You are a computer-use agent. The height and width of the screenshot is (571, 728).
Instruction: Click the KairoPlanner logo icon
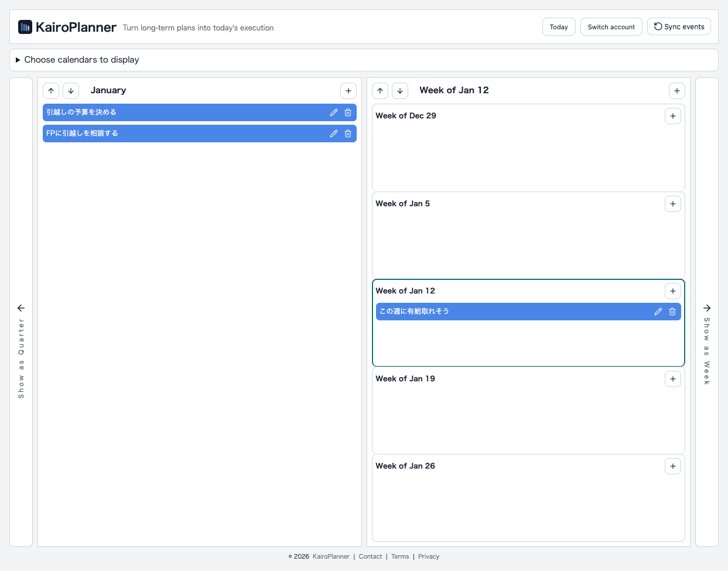tap(25, 26)
